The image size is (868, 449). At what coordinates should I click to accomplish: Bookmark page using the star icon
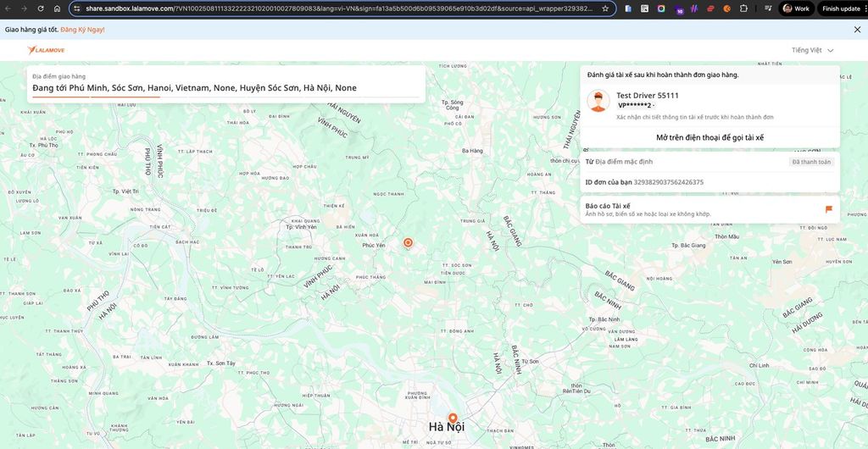tap(605, 8)
